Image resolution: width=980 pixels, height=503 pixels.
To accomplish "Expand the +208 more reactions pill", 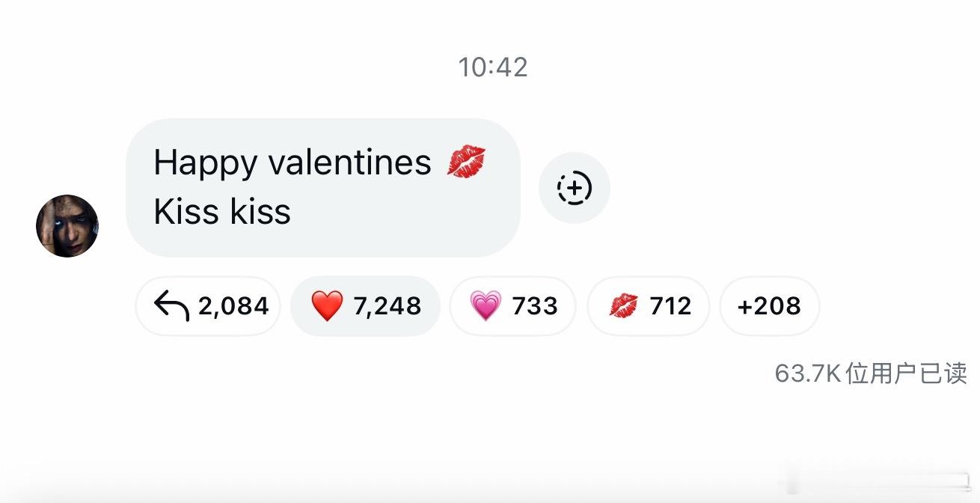I will point(769,306).
